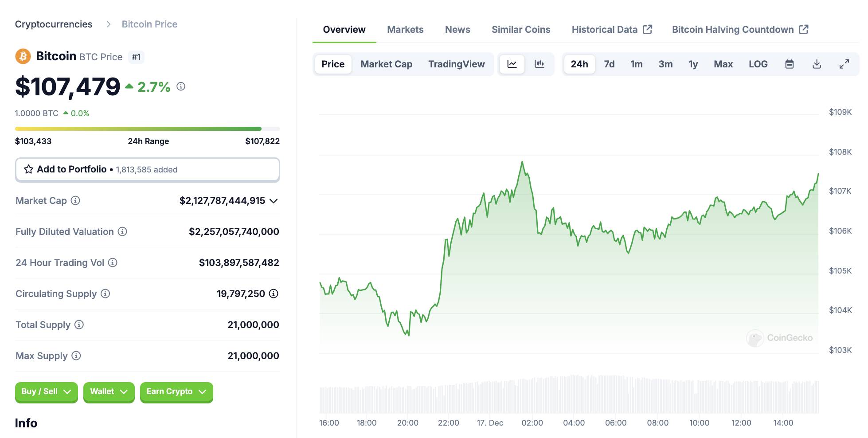Download chart data icon
The width and height of the screenshot is (868, 438).
coord(817,64)
